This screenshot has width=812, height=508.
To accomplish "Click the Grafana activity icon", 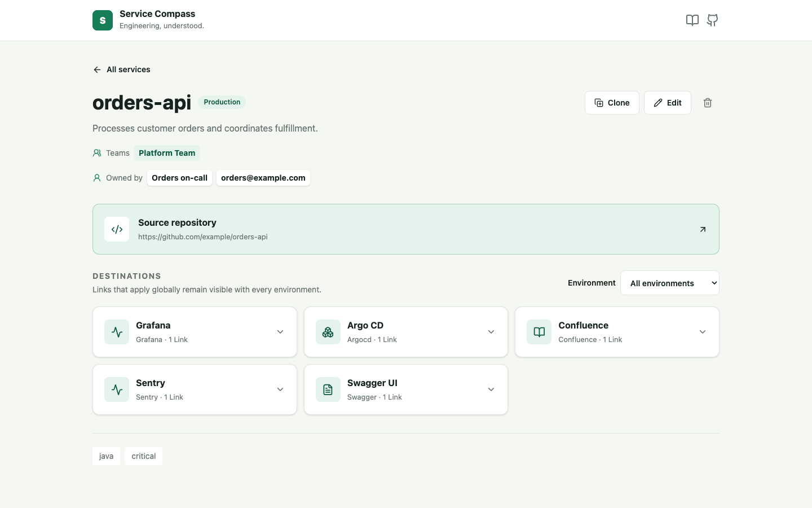I will click(x=117, y=332).
